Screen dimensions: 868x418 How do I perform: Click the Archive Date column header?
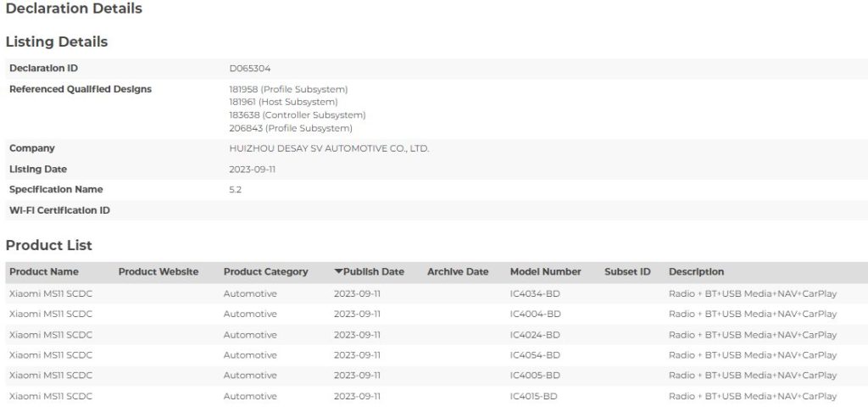click(x=458, y=272)
